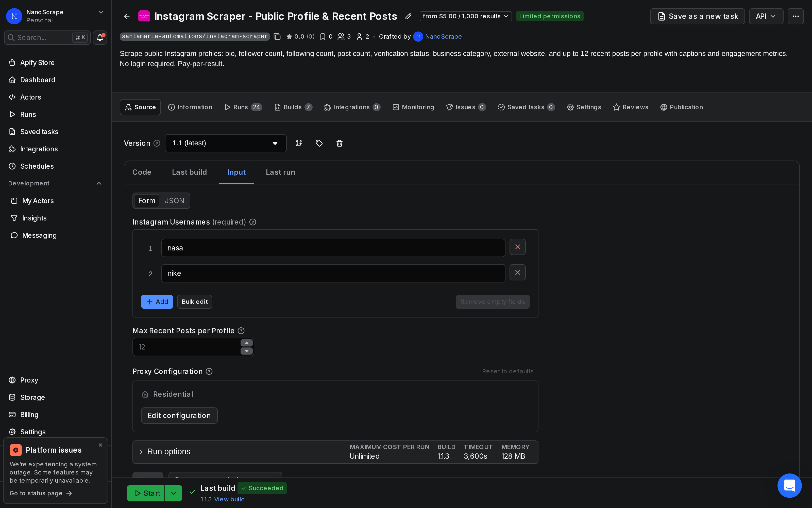Open help tooltip for Instagram Usernames
This screenshot has height=508, width=812.
(253, 222)
